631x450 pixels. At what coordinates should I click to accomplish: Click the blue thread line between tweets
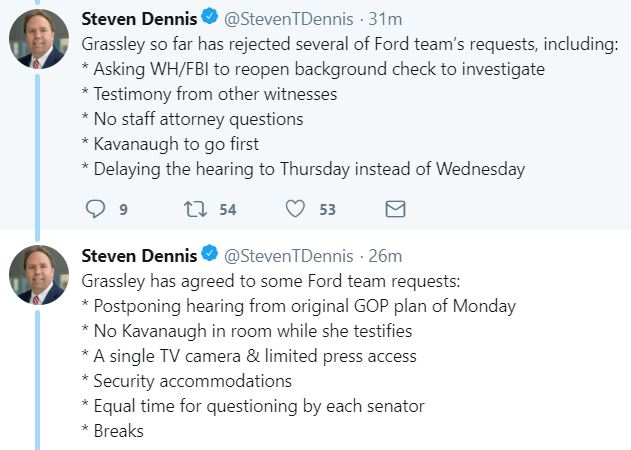(37, 155)
